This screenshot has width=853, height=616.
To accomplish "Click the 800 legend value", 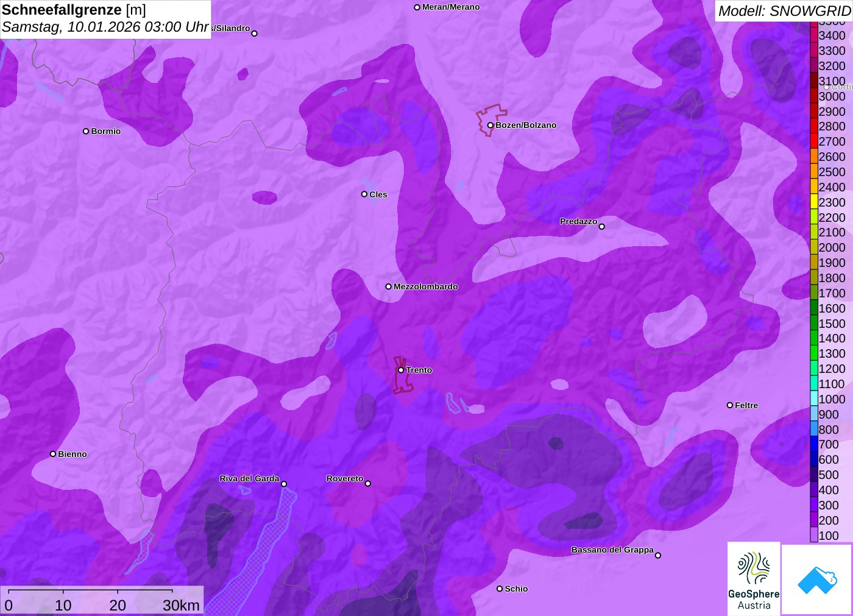I will tap(829, 430).
